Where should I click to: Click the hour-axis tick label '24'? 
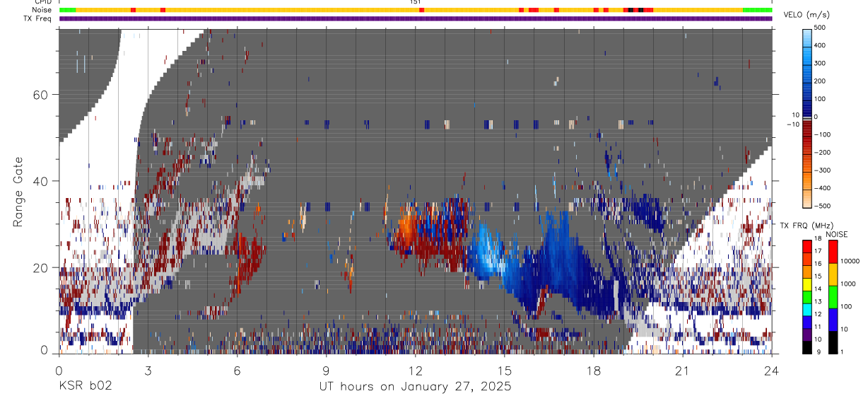[772, 371]
